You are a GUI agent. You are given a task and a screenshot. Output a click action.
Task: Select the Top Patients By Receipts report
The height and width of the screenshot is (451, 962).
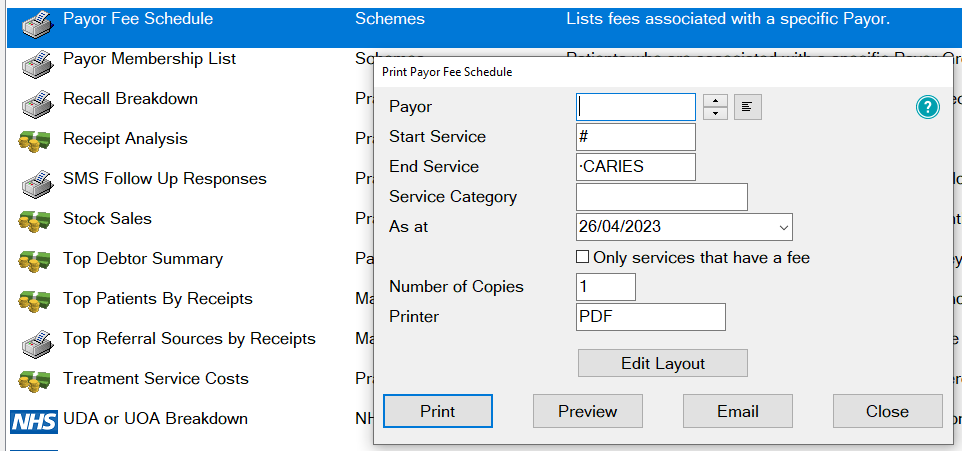[158, 299]
